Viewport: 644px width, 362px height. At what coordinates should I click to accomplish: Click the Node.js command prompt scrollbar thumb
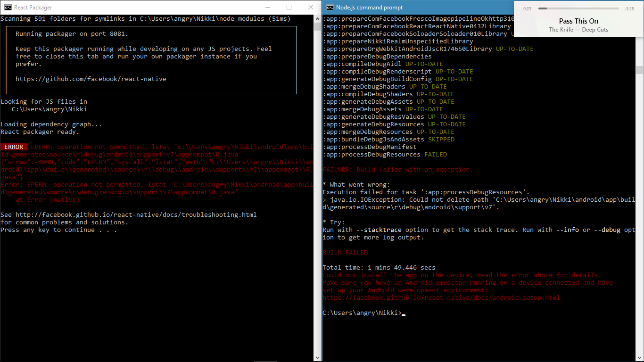pos(640,70)
